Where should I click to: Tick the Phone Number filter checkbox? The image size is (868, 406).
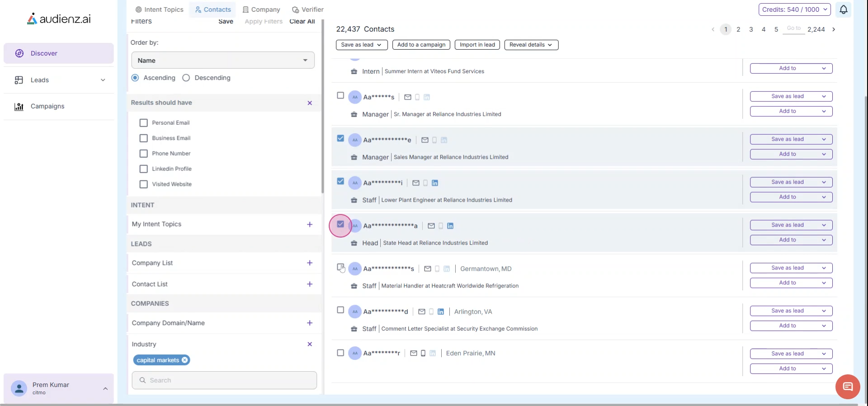(x=144, y=154)
